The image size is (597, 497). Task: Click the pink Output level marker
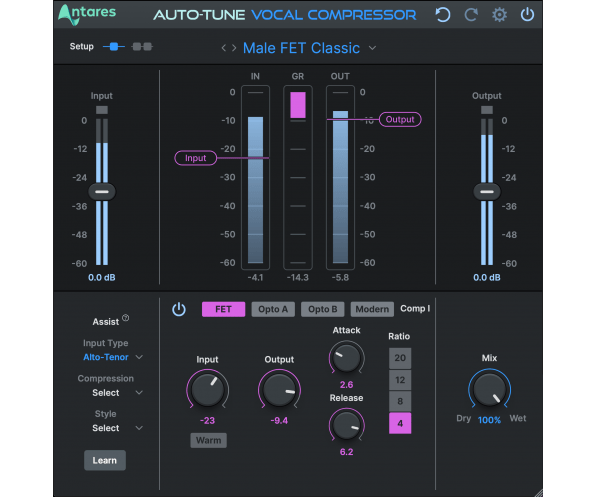click(x=400, y=120)
